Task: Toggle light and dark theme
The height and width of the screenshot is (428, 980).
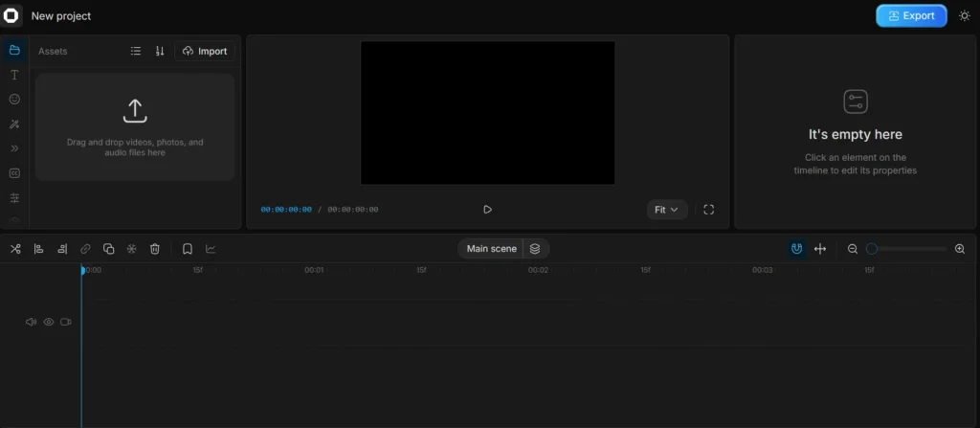Action: click(x=965, y=15)
